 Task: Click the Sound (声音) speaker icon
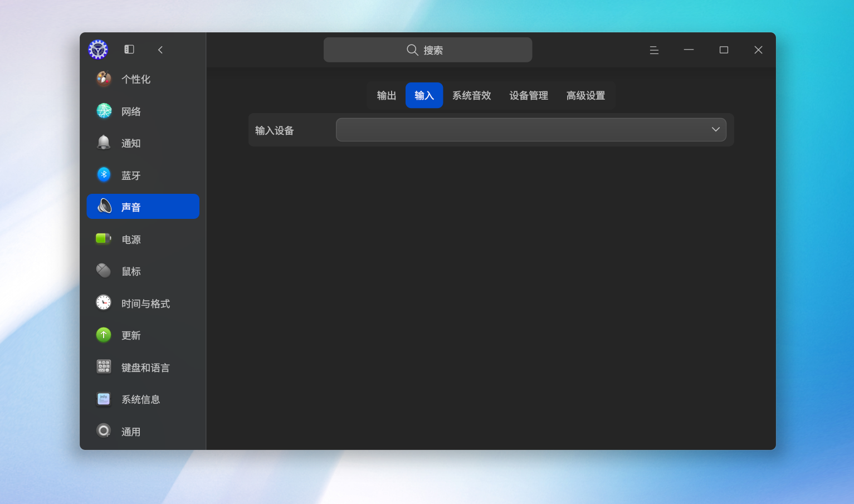104,207
